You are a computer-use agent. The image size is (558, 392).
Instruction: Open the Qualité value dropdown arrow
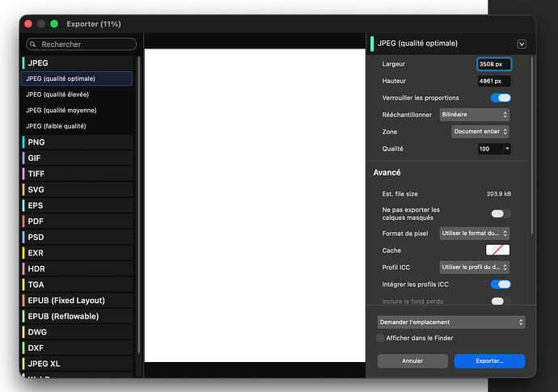pyautogui.click(x=507, y=149)
